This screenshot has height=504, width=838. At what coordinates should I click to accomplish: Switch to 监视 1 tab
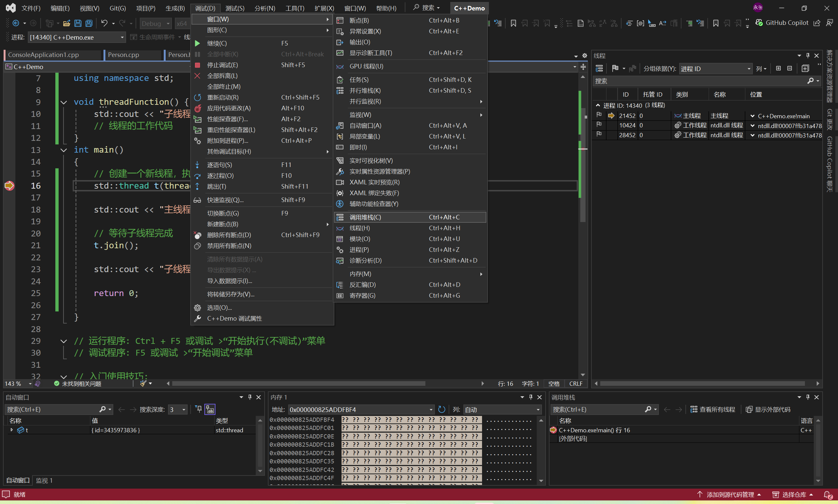point(44,480)
